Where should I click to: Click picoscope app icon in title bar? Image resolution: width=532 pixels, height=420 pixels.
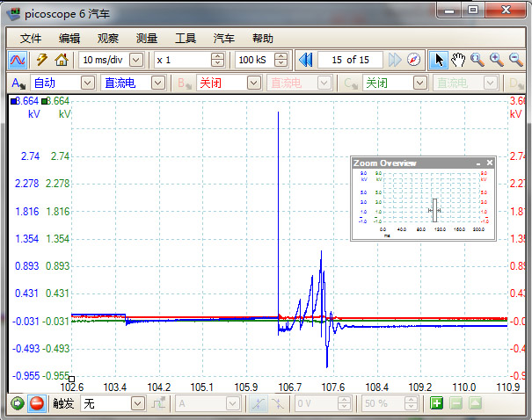pyautogui.click(x=13, y=14)
